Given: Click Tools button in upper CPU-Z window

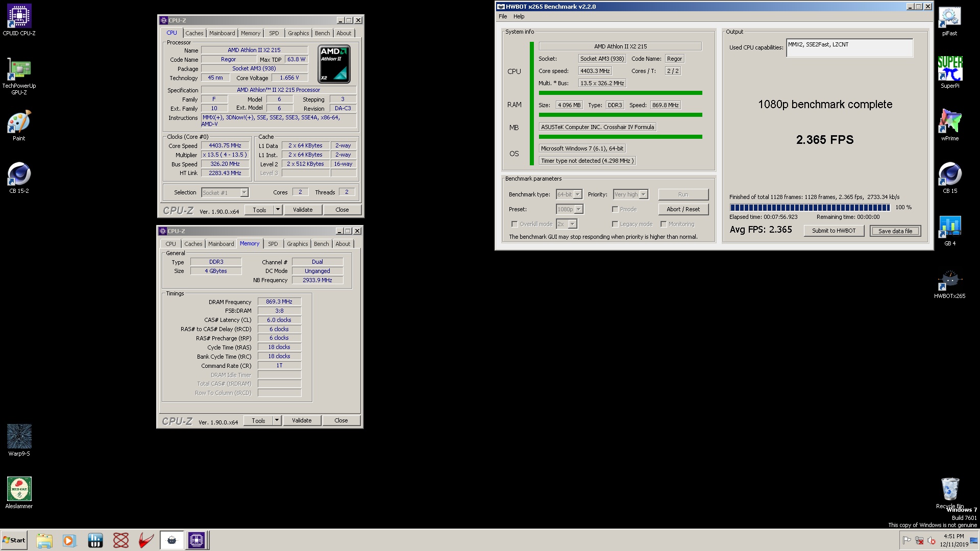Looking at the screenshot, I should tap(259, 210).
